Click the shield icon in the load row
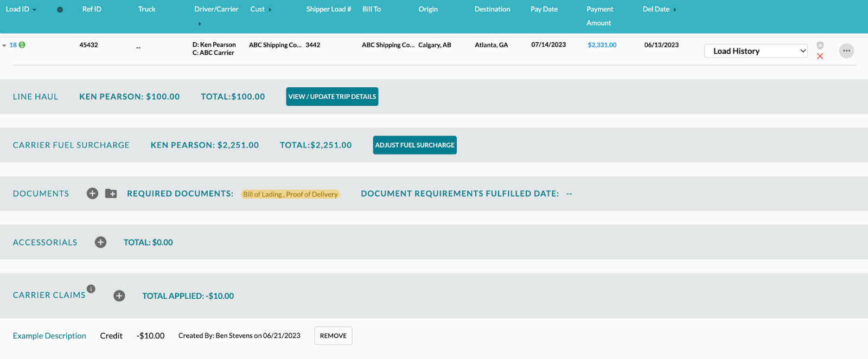The image size is (868, 359). point(820,46)
